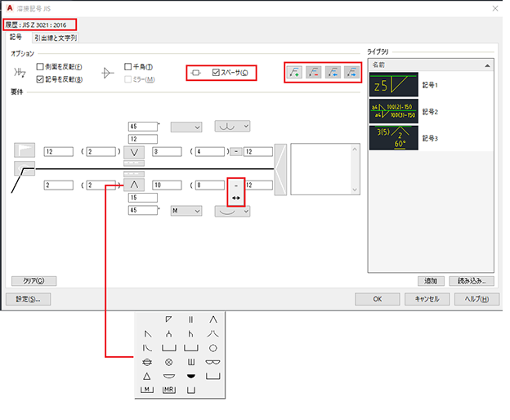Uncheck the スペーサ(C) checkbox
510x420 pixels.
pos(216,73)
